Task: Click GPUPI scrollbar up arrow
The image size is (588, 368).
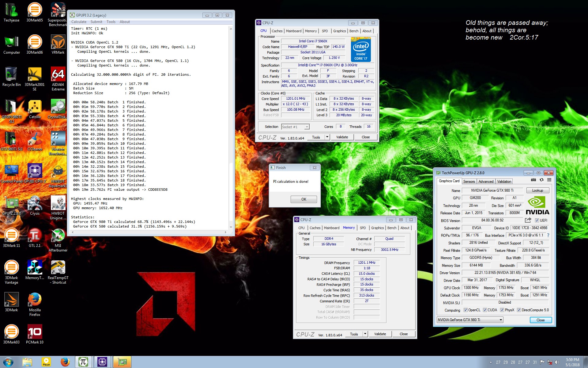Action: (231, 29)
